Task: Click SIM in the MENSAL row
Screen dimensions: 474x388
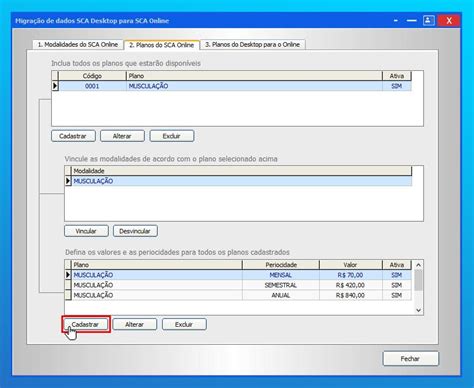Action: tap(397, 275)
